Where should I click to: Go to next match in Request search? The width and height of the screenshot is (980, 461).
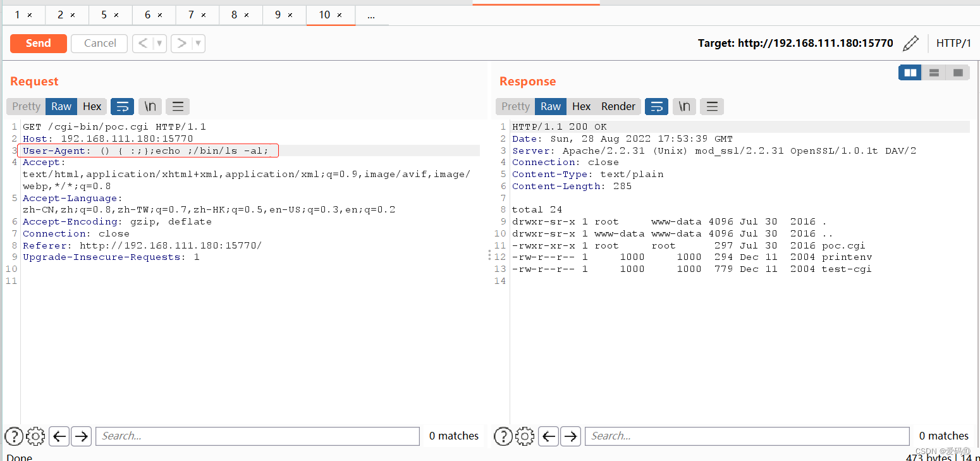click(x=81, y=436)
